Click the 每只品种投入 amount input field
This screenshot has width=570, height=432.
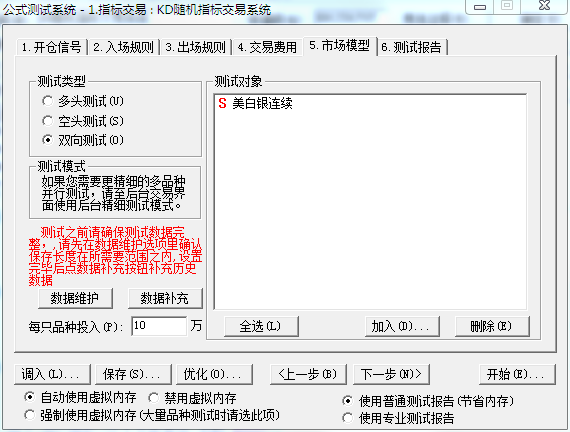coord(159,326)
